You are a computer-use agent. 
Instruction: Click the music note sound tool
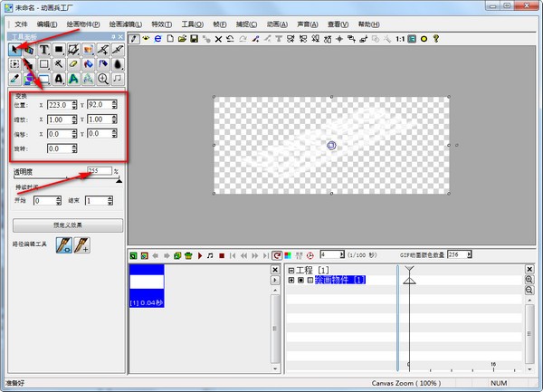point(118,80)
